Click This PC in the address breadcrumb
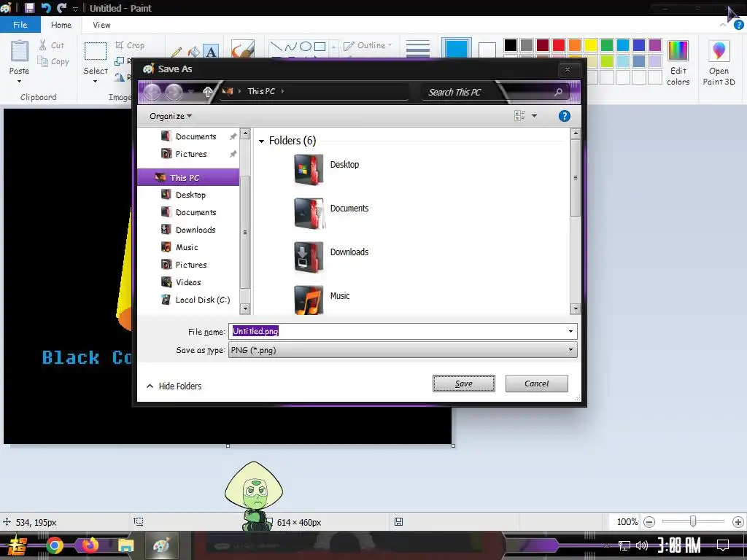The width and height of the screenshot is (747, 560). [261, 91]
